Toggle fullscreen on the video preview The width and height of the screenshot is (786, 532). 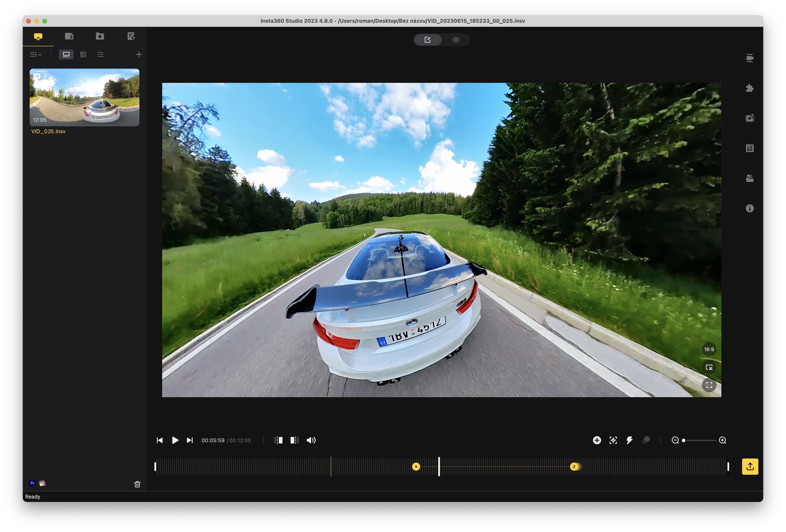coord(709,385)
